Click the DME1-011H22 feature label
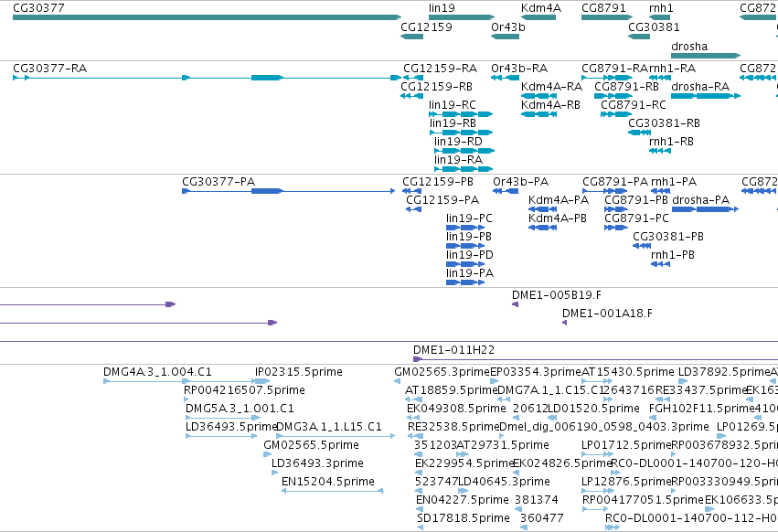The image size is (778, 532). (454, 350)
